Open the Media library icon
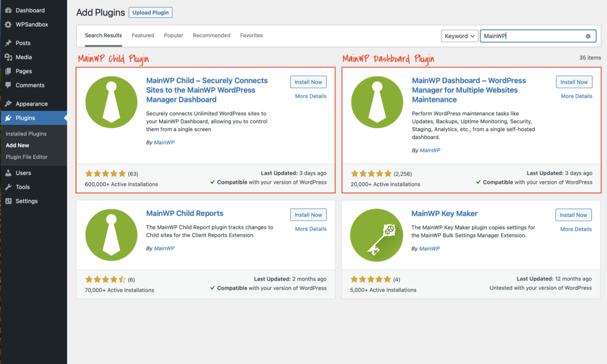The image size is (607, 364). [x=9, y=56]
